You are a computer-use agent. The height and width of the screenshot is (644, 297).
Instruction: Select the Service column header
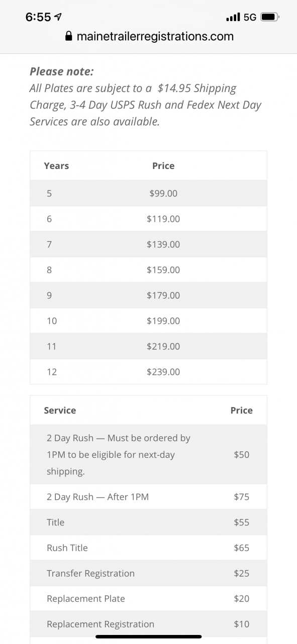60,410
